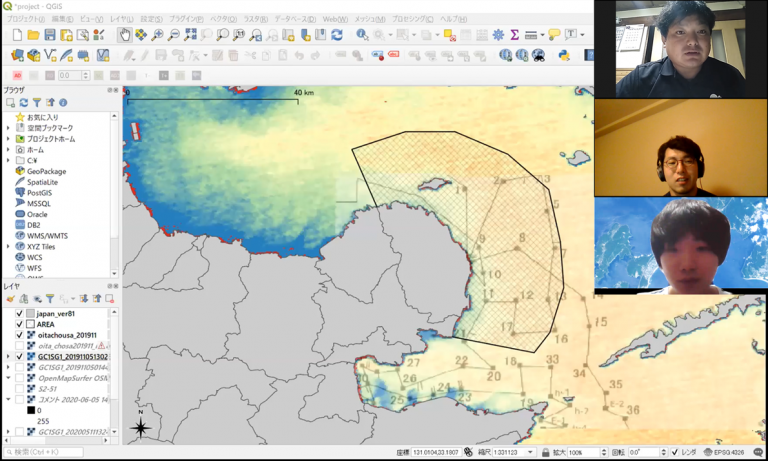Remove selected layer via Layers panel icon
This screenshot has height=461, width=768.
click(109, 299)
